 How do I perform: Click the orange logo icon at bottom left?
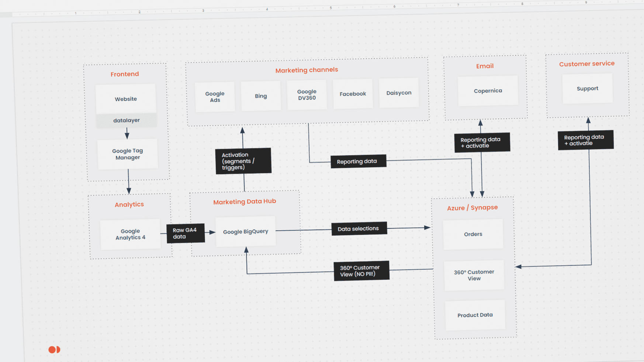tap(54, 349)
